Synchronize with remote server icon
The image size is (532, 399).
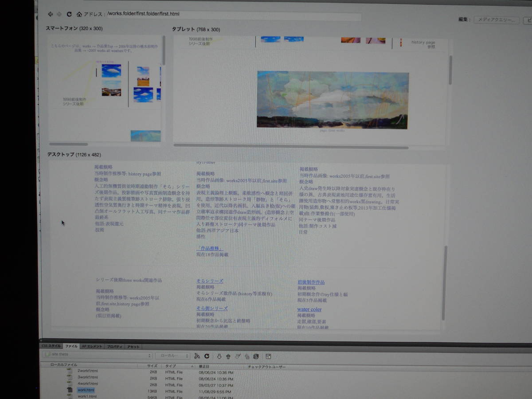256,356
